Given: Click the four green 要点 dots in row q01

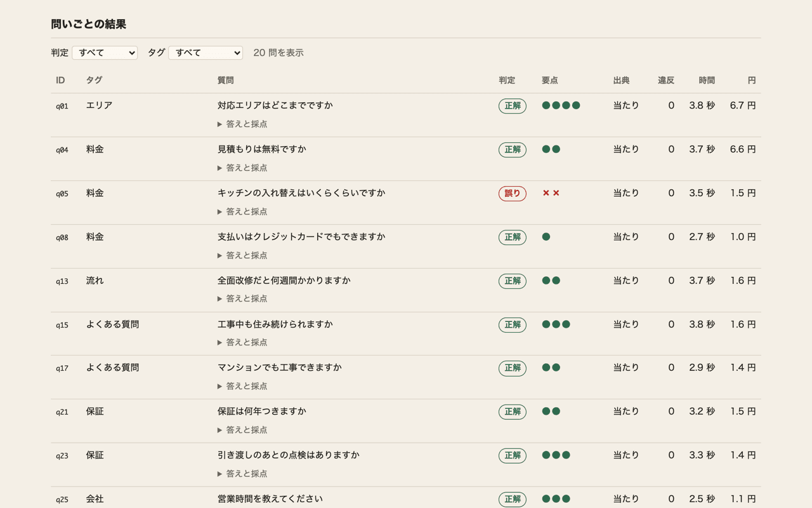Looking at the screenshot, I should pyautogui.click(x=561, y=105).
